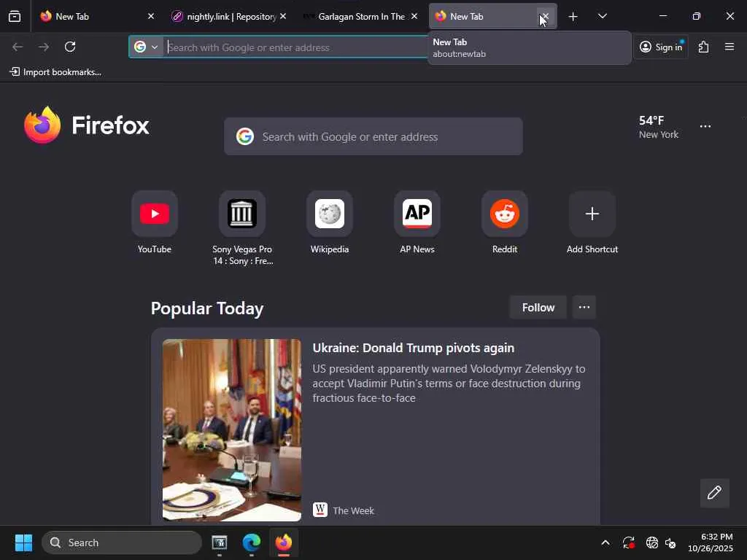Open the Reddit shortcut

[x=505, y=214]
